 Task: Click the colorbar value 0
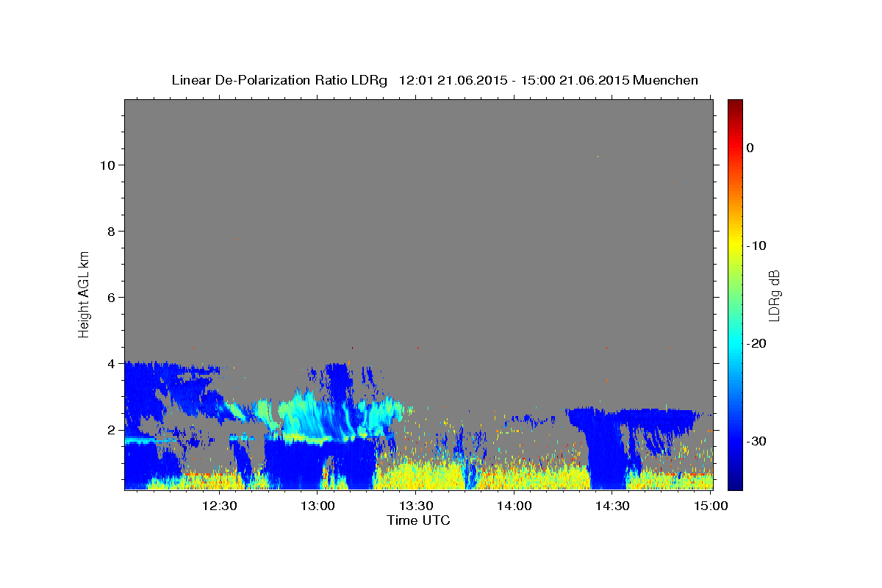coord(750,148)
